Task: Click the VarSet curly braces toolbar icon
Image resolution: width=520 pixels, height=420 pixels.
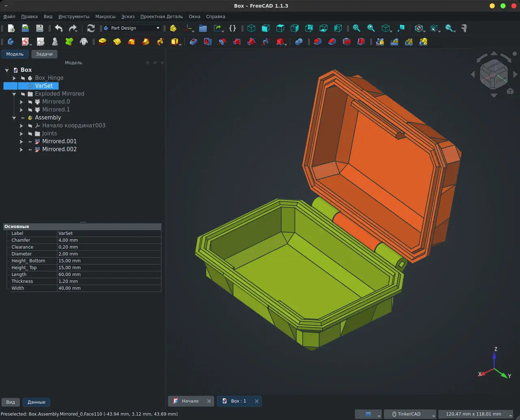Action: pos(232,28)
